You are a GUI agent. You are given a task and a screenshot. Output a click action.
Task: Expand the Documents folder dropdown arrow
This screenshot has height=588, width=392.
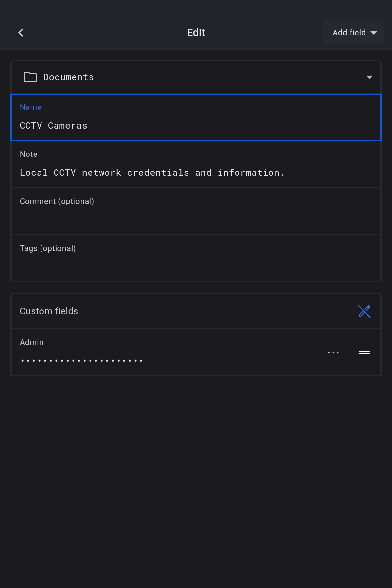[369, 77]
